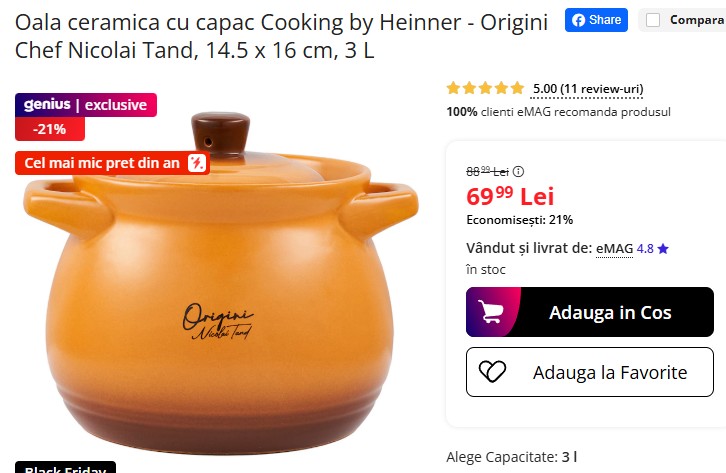Add product with Adauga in Cos
Image resolution: width=726 pixels, height=473 pixels.
(589, 312)
